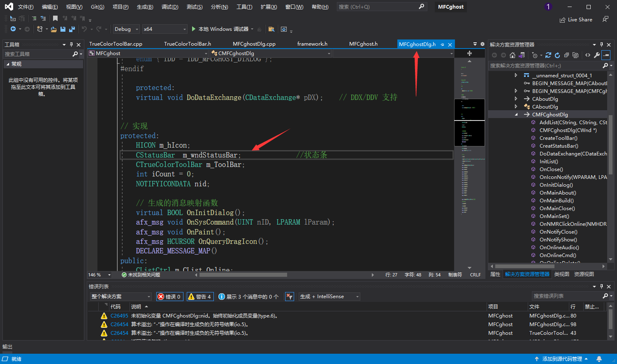This screenshot has width=617, height=364.
Task: Click the Find in Files toolbar icon
Action: [271, 29]
